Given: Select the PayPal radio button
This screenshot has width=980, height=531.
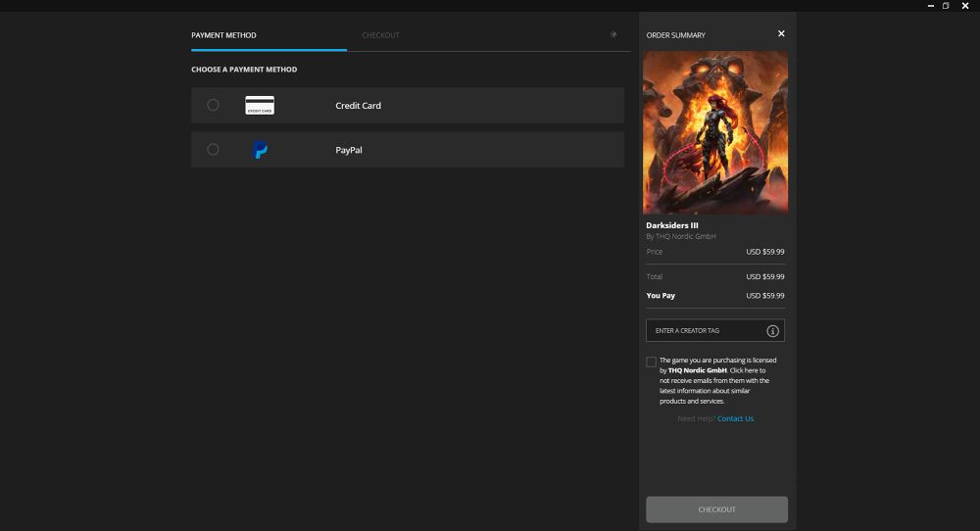Looking at the screenshot, I should coord(213,150).
